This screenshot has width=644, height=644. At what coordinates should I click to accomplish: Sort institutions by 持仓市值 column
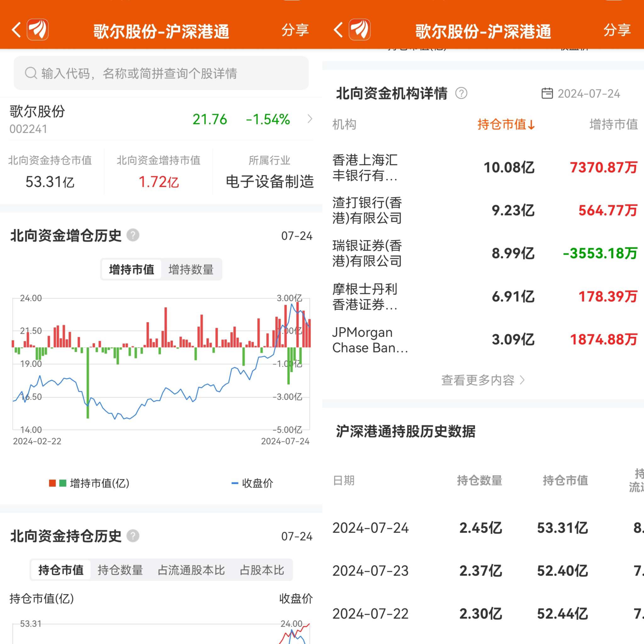(506, 124)
